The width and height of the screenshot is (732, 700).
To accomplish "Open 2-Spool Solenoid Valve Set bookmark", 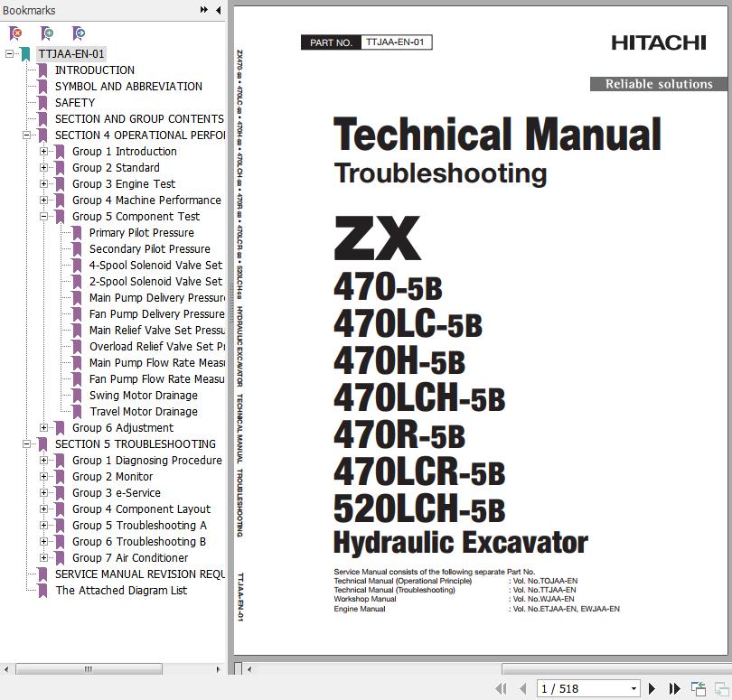I will (x=156, y=282).
